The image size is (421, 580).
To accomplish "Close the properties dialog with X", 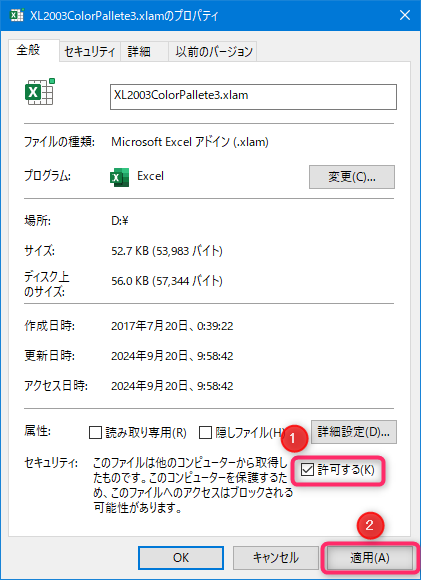I will tap(405, 15).
